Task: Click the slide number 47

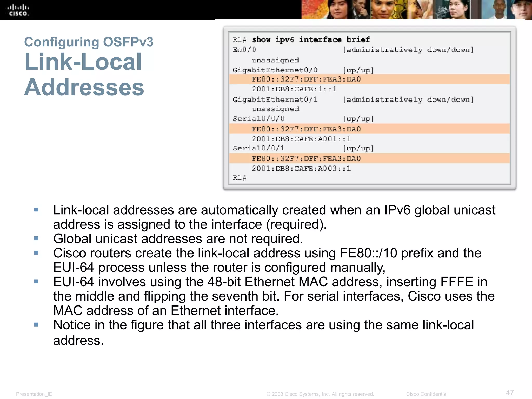Action: pos(510,393)
